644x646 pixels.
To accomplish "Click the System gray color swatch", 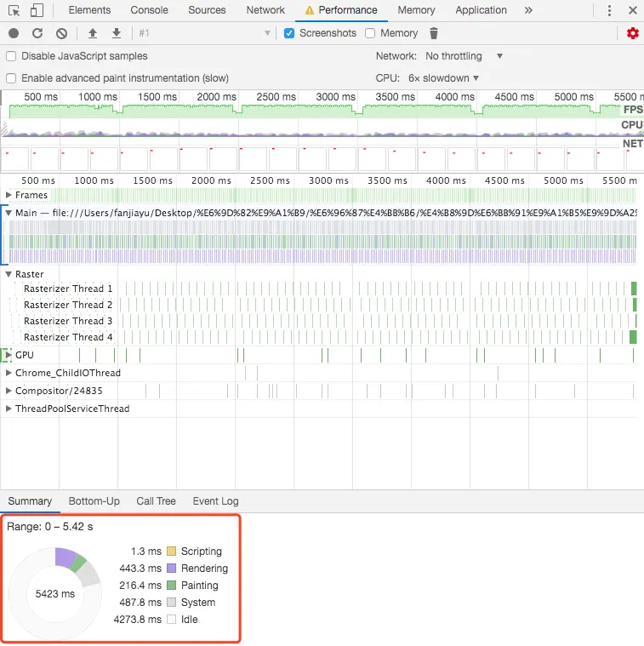I will pyautogui.click(x=171, y=603).
